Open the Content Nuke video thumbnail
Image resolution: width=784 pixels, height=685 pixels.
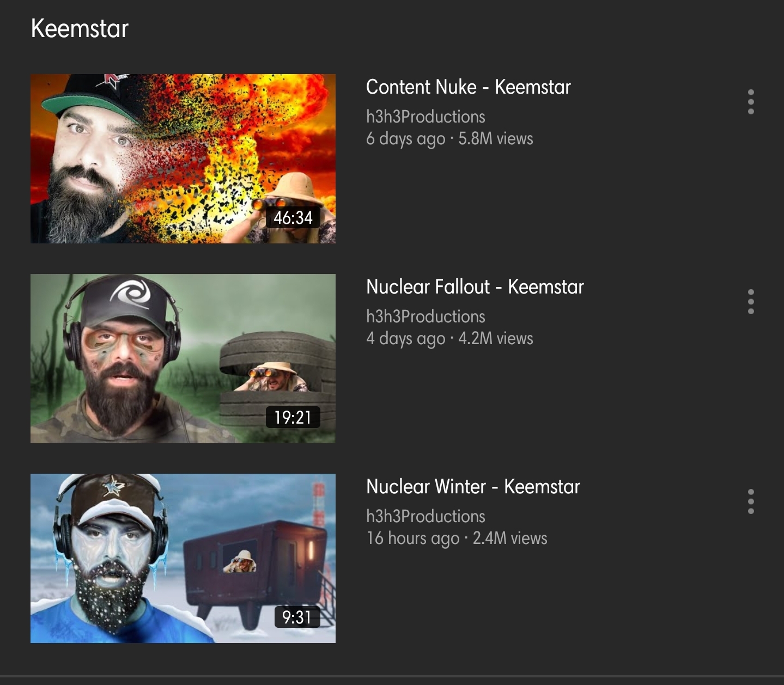(x=183, y=158)
